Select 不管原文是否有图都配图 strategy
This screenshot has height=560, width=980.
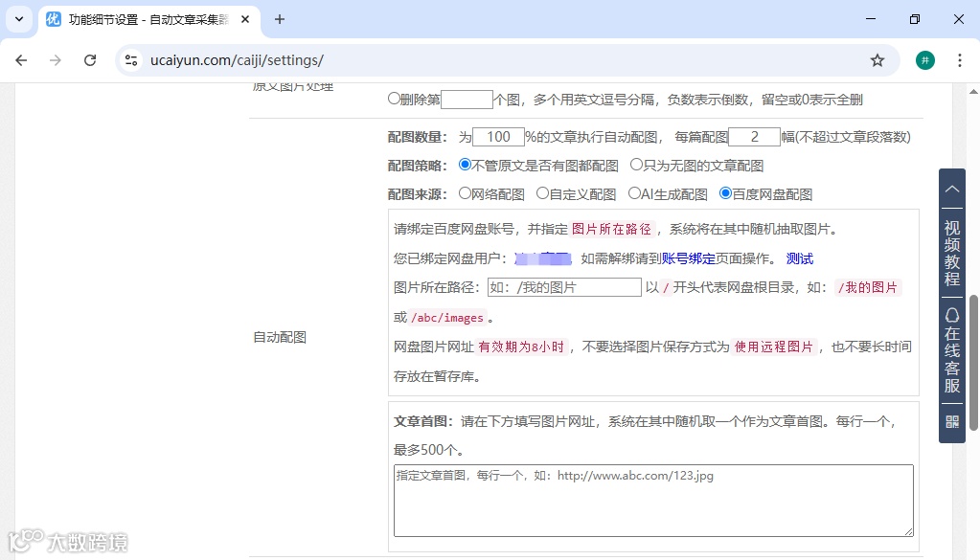click(465, 165)
